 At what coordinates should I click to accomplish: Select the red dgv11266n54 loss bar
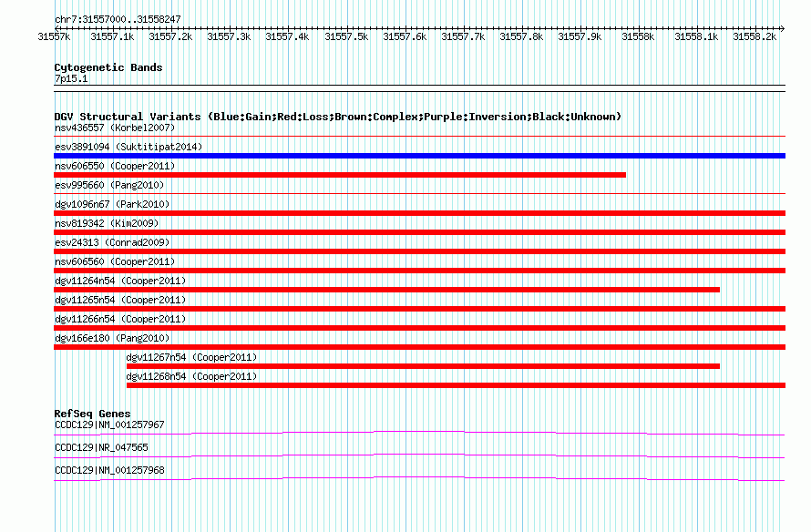[419, 328]
